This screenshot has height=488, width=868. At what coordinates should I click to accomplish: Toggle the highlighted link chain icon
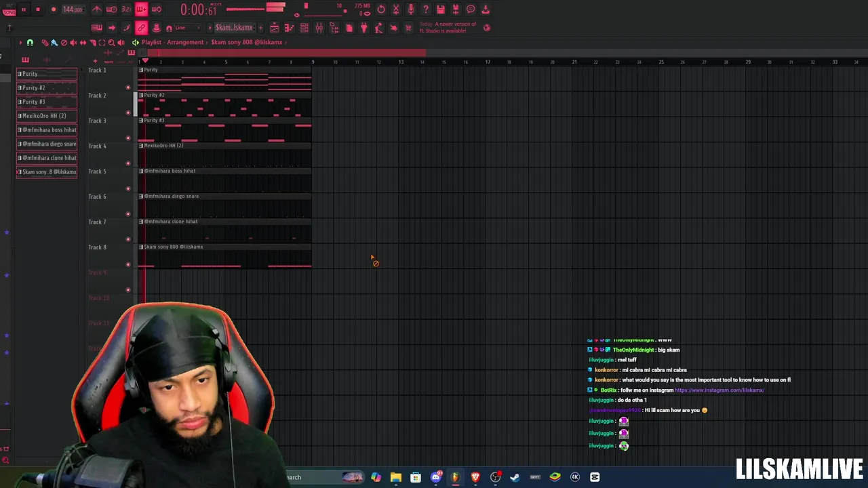141,28
